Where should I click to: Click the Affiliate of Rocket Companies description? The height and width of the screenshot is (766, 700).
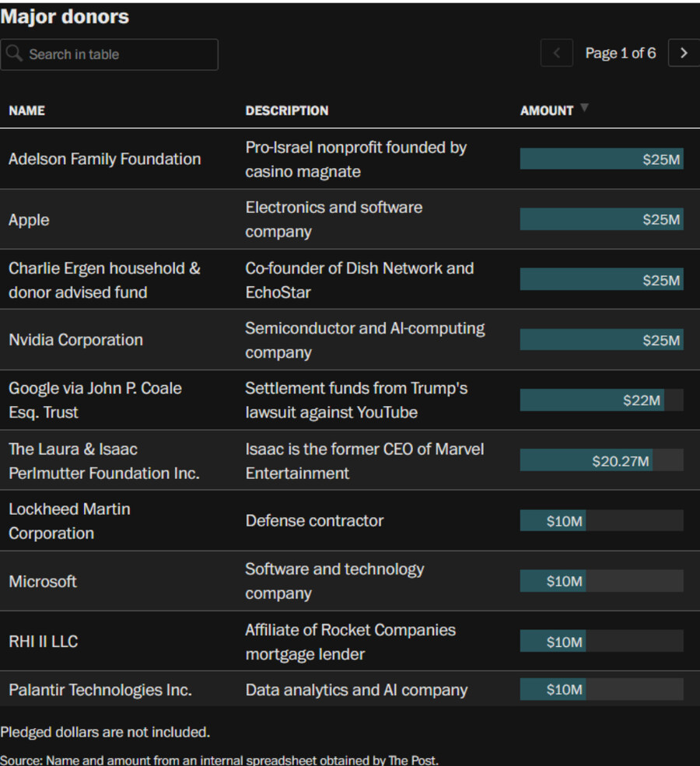[350, 642]
